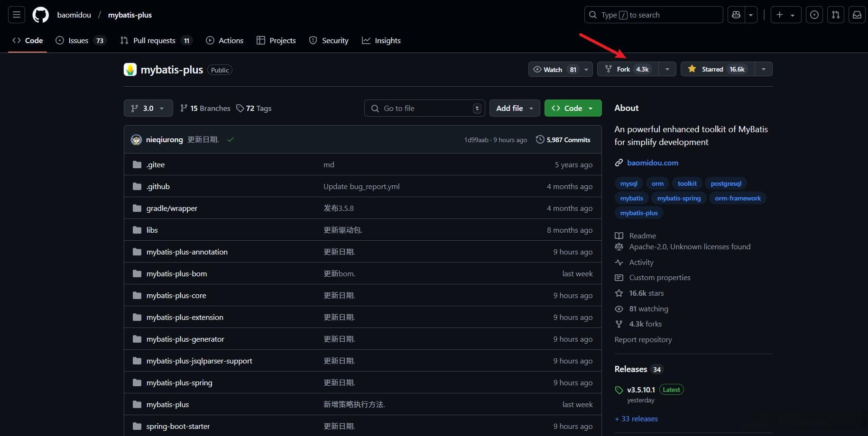
Task: Open nieqiurong author link
Action: click(x=165, y=139)
